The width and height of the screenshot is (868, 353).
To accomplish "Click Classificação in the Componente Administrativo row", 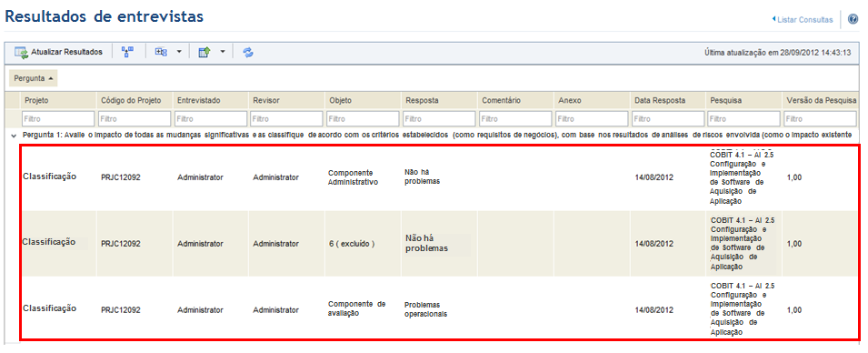I will click(49, 176).
